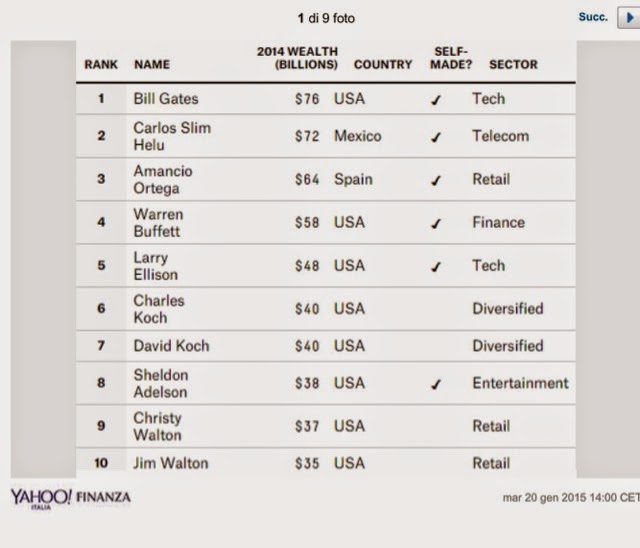Image resolution: width=640 pixels, height=548 pixels.
Task: Click the 2014 Wealth column header
Action: [x=297, y=57]
